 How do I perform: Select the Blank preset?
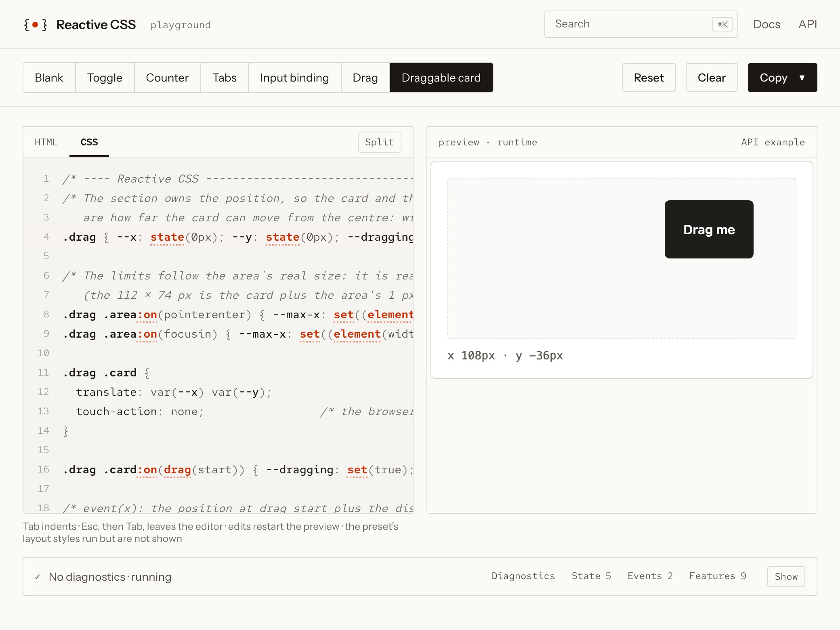point(49,78)
